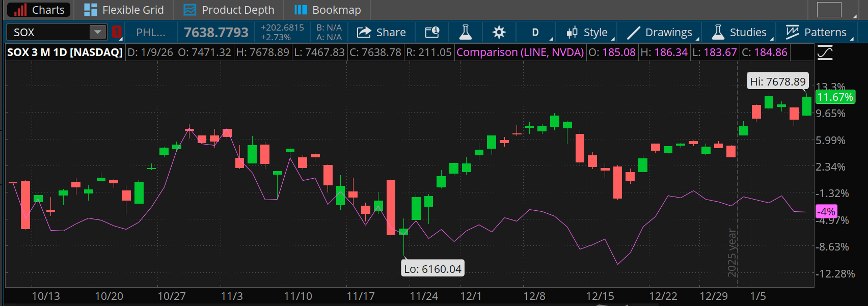
Task: Open the Drawings menu
Action: pos(660,33)
